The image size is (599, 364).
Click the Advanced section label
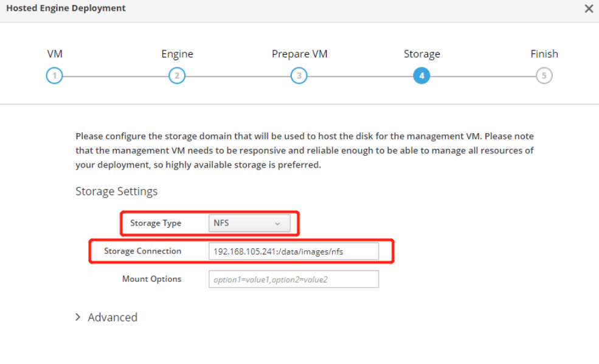coord(113,317)
